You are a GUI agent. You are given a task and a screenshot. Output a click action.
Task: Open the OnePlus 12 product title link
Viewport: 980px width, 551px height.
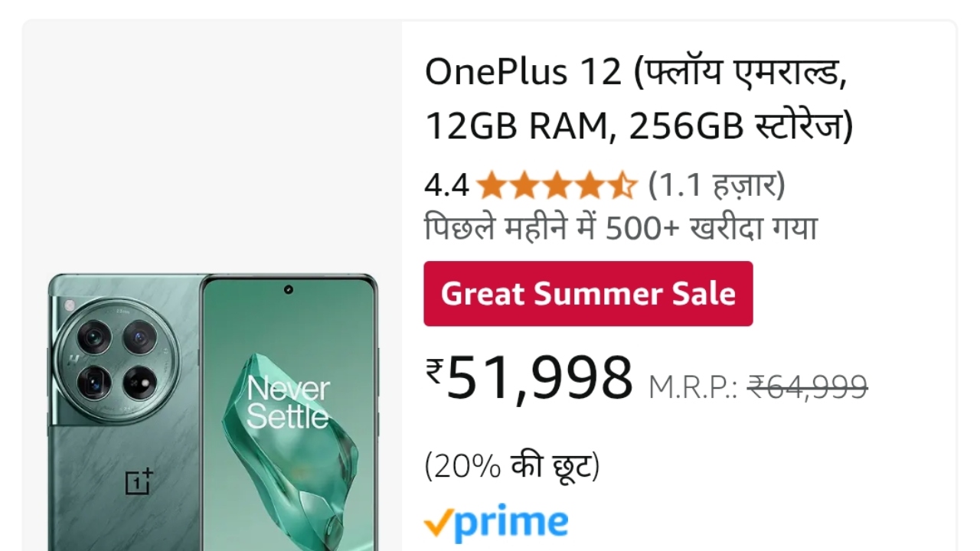639,99
